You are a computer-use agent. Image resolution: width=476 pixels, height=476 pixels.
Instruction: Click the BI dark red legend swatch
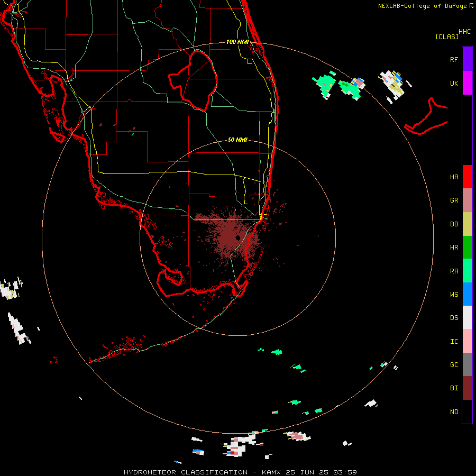(467, 388)
